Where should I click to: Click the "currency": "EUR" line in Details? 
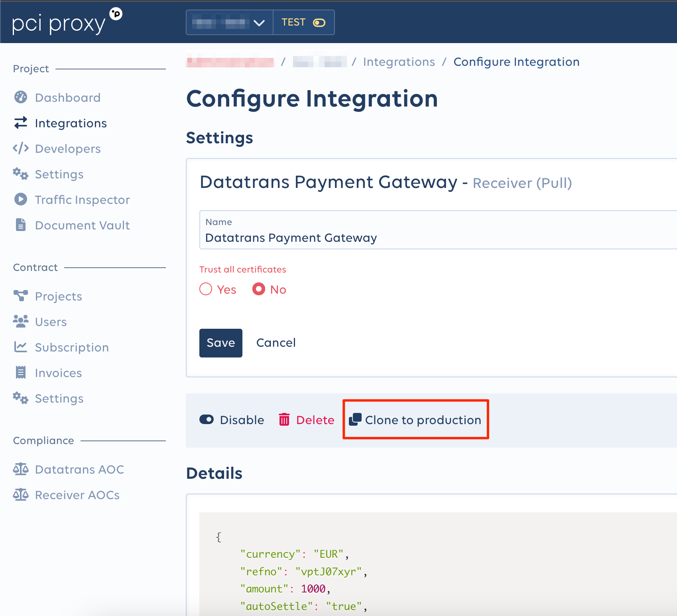click(295, 554)
